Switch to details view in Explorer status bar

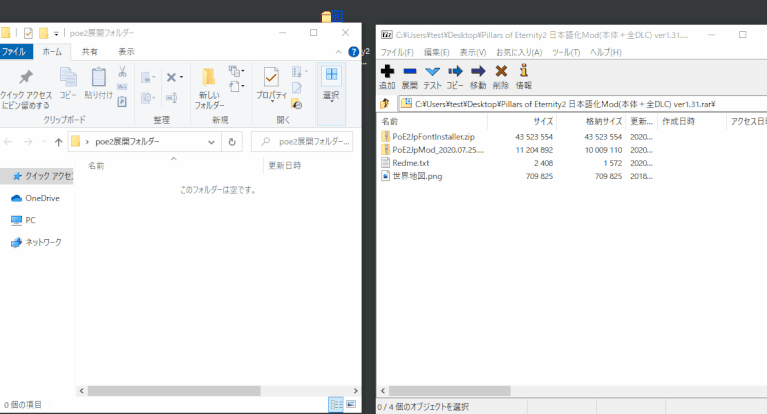pyautogui.click(x=335, y=404)
